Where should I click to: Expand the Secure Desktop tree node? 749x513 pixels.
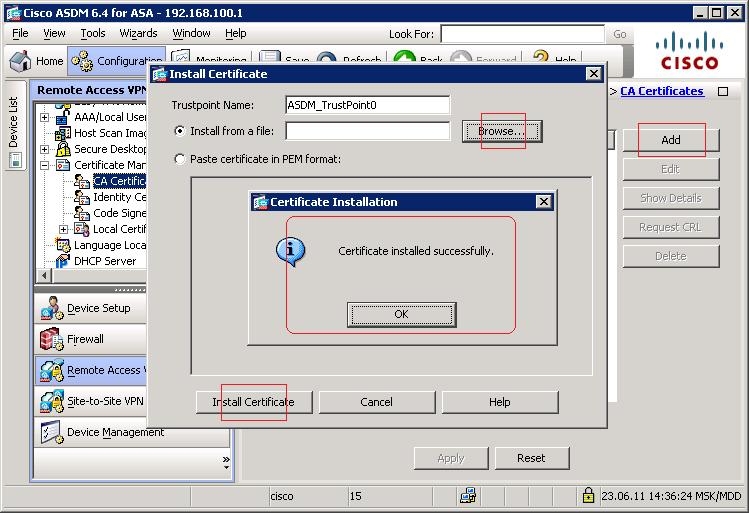point(44,150)
